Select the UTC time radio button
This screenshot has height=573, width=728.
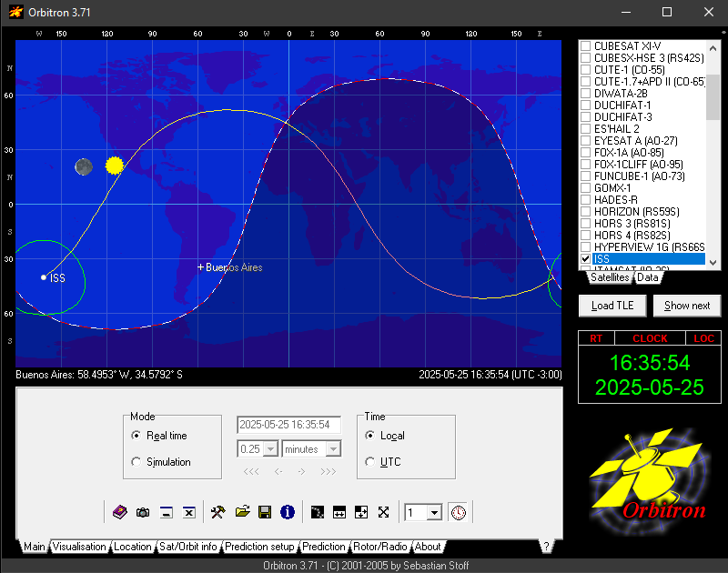(x=370, y=462)
